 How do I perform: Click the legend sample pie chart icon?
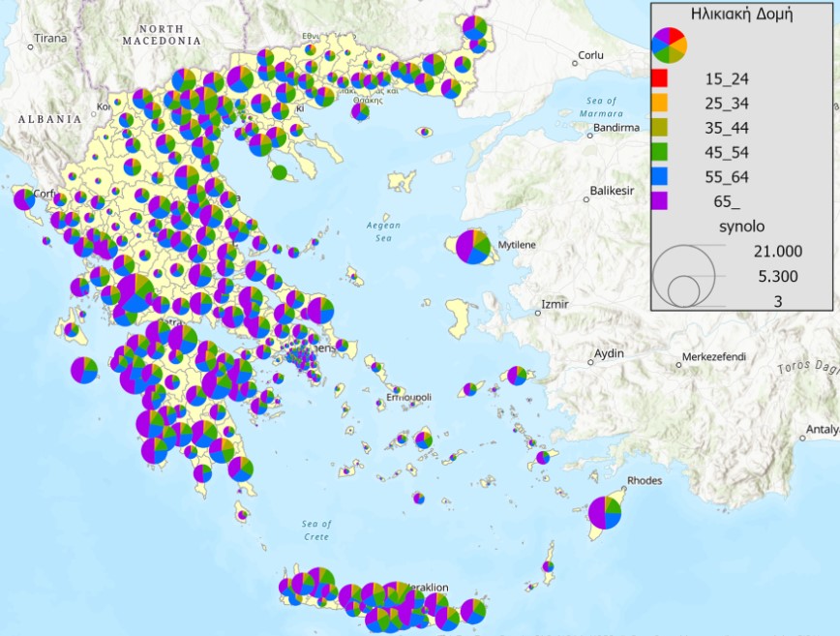point(669,45)
